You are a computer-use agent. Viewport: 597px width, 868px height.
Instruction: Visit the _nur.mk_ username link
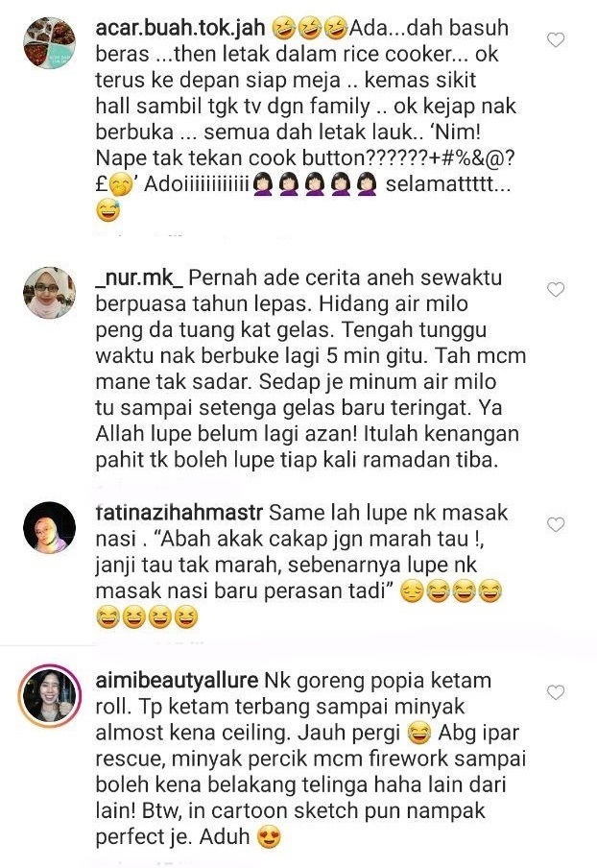(x=139, y=277)
